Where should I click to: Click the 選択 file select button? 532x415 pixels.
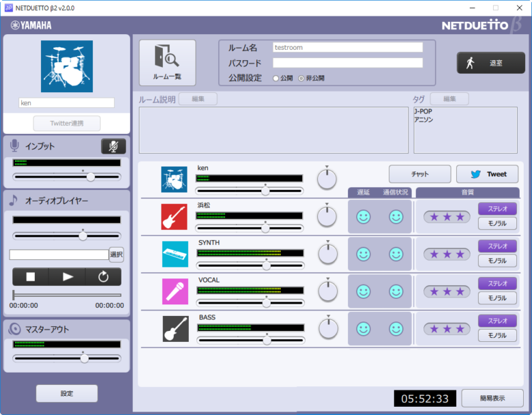(x=117, y=255)
